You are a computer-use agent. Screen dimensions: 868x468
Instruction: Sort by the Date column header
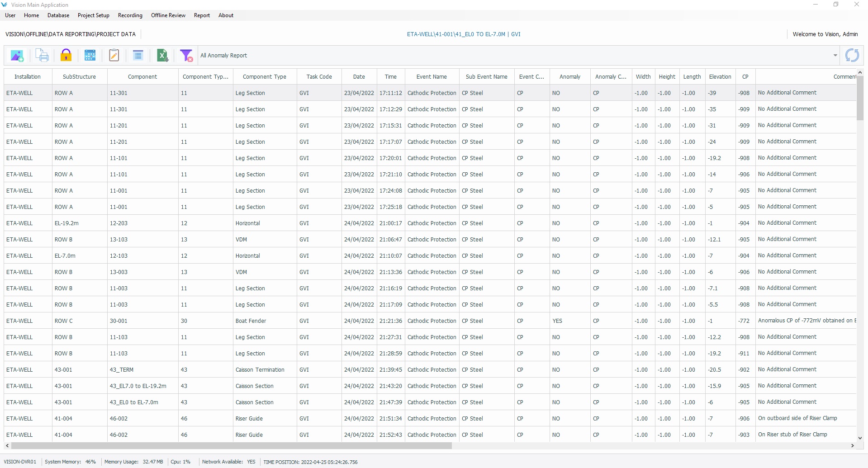pos(359,77)
